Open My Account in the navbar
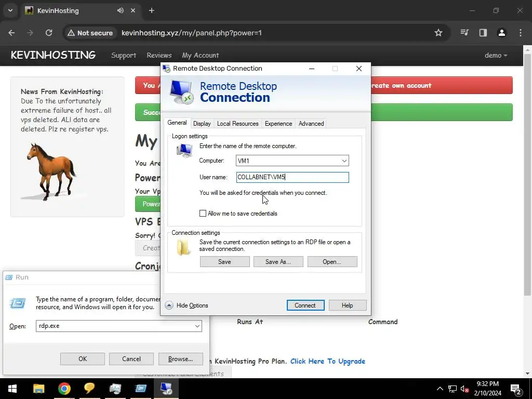Image resolution: width=532 pixels, height=399 pixels. point(201,55)
